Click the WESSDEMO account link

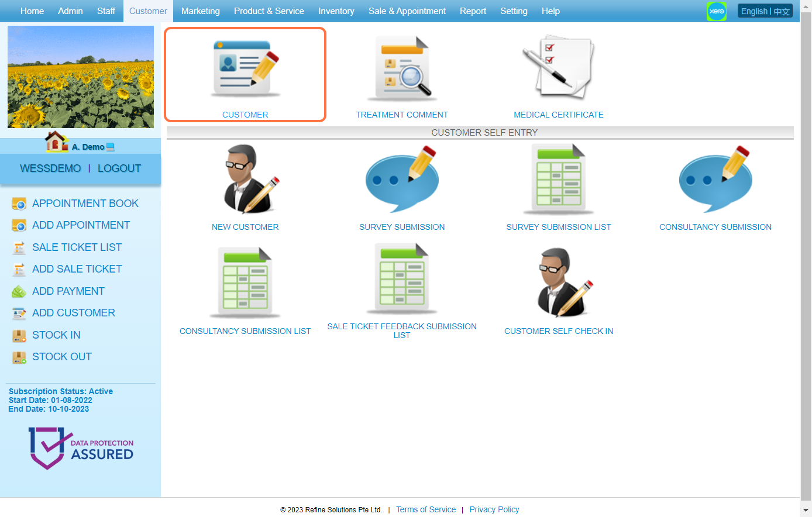click(x=50, y=168)
